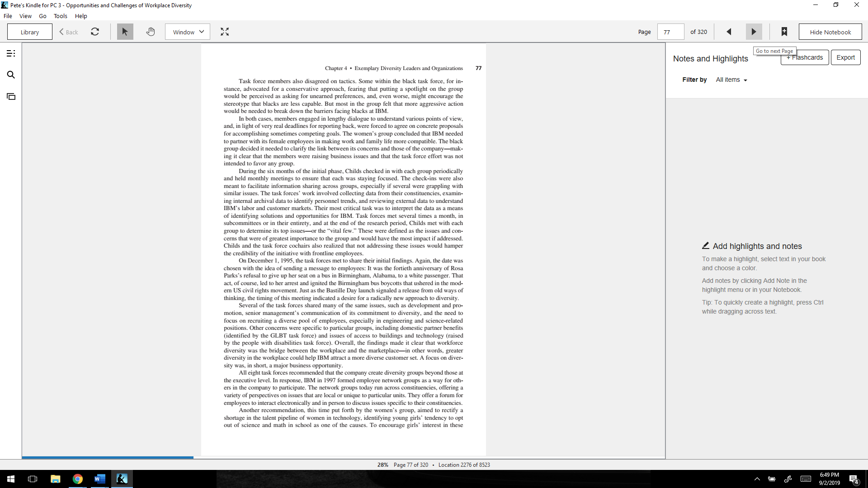This screenshot has width=868, height=488.
Task: Click page number 77 in page header
Action: 478,68
